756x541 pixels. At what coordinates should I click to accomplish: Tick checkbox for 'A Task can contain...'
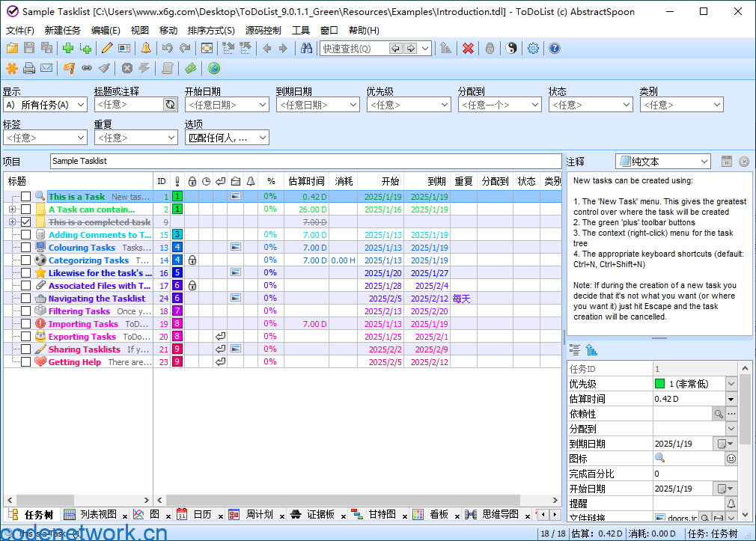click(26, 210)
